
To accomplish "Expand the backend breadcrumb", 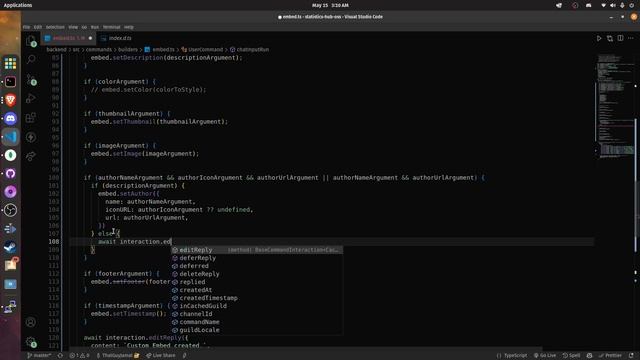I will tap(56, 49).
